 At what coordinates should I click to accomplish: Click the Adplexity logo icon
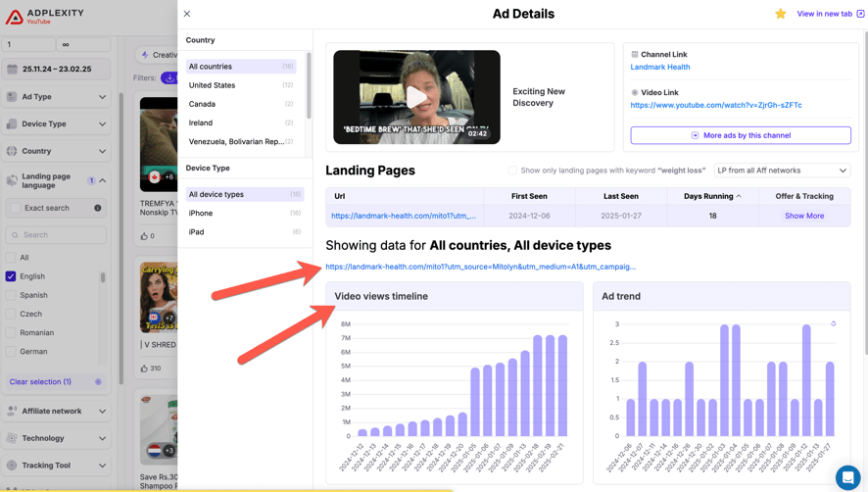15,18
